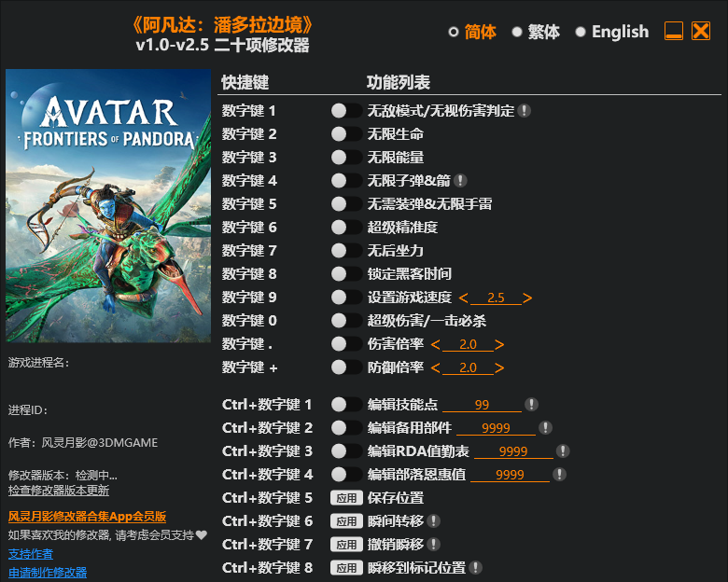Image resolution: width=728 pixels, height=582 pixels.
Task: Turn on 无限子弹&箭 switch
Action: (x=346, y=180)
